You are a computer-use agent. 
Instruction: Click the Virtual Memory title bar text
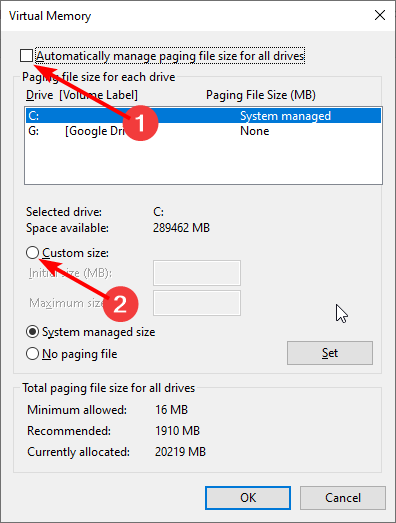click(50, 16)
